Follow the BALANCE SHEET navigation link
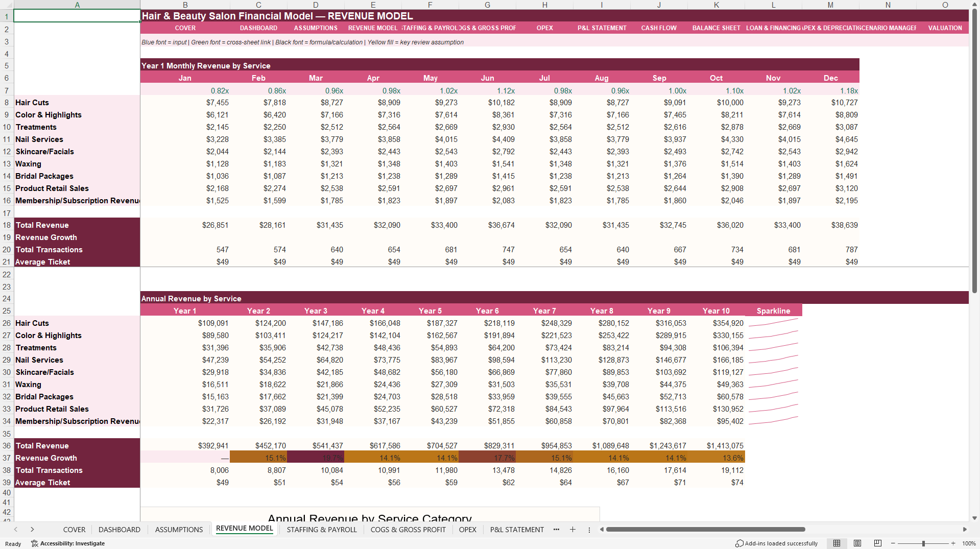 coord(716,28)
